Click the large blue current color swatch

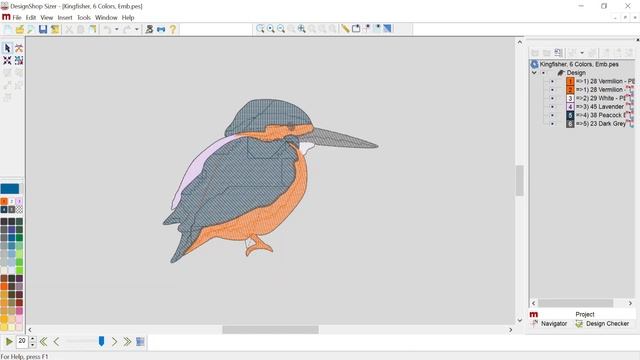[x=10, y=189]
